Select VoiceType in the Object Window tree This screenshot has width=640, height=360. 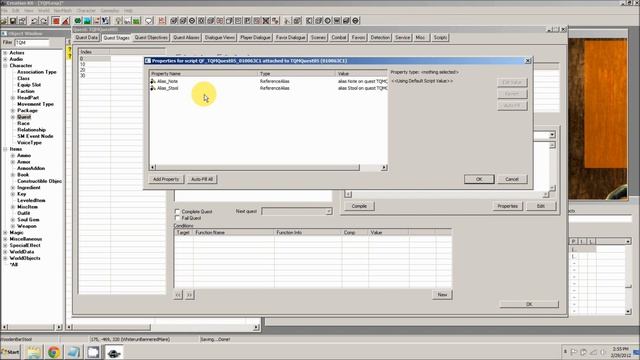coord(29,142)
